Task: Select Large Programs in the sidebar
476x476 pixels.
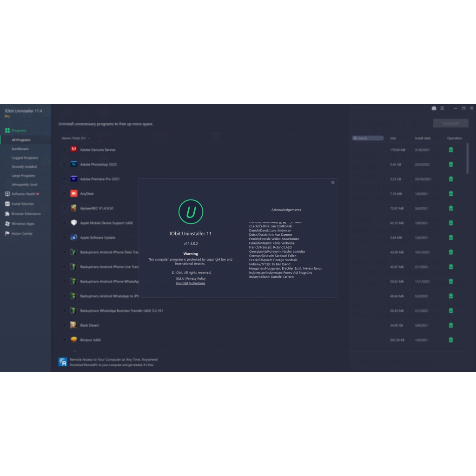Action: (x=23, y=175)
